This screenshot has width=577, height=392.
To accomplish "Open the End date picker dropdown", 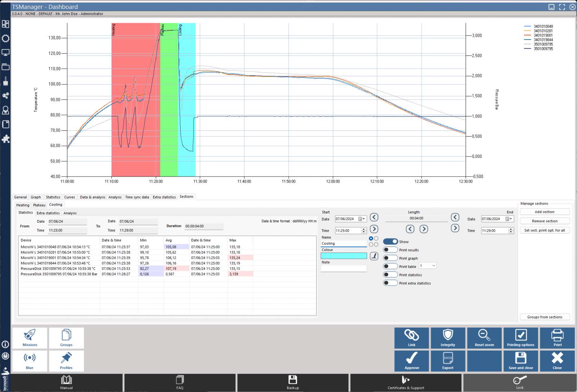I will tap(511, 219).
